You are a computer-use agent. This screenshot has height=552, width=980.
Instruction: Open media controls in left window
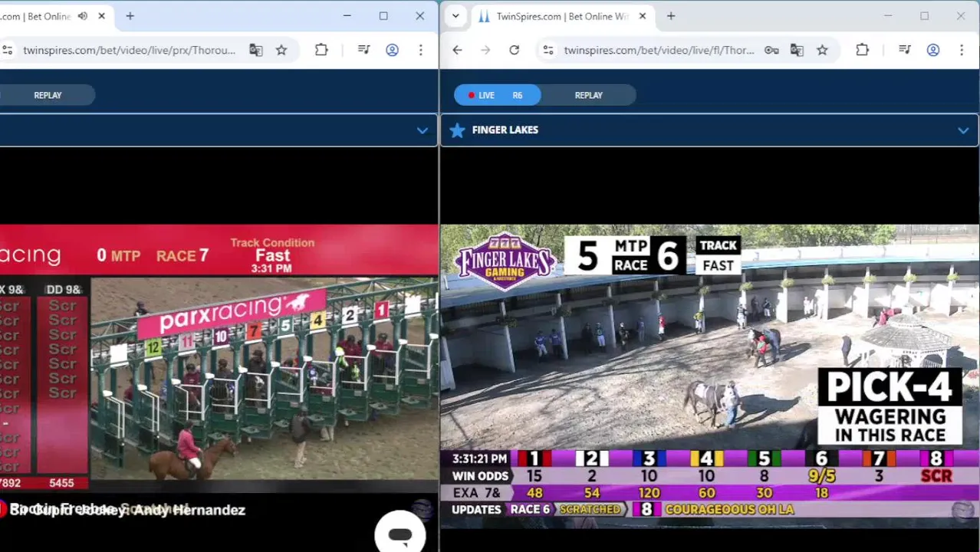[x=364, y=50]
